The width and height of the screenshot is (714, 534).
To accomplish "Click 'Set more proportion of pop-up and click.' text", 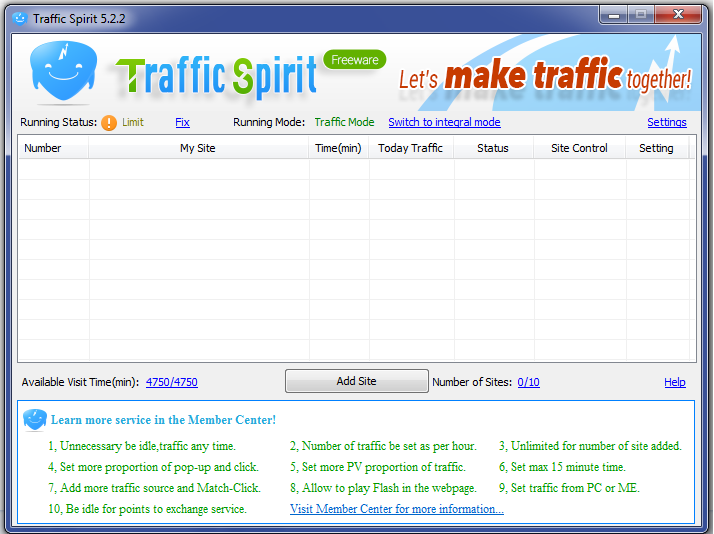I will 159,467.
